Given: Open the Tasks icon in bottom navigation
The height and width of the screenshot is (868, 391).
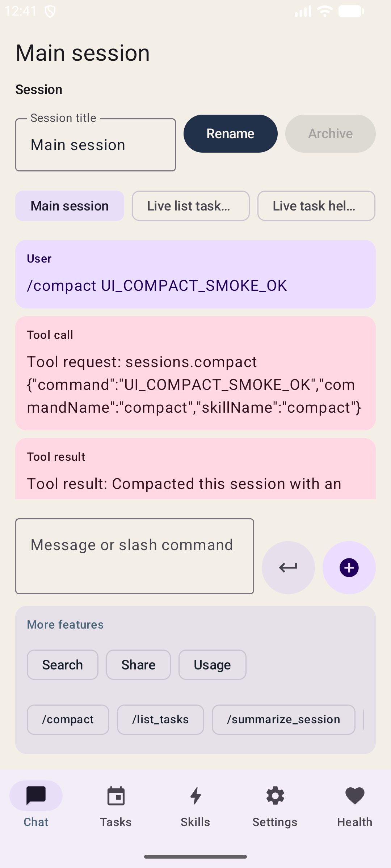Looking at the screenshot, I should (115, 796).
